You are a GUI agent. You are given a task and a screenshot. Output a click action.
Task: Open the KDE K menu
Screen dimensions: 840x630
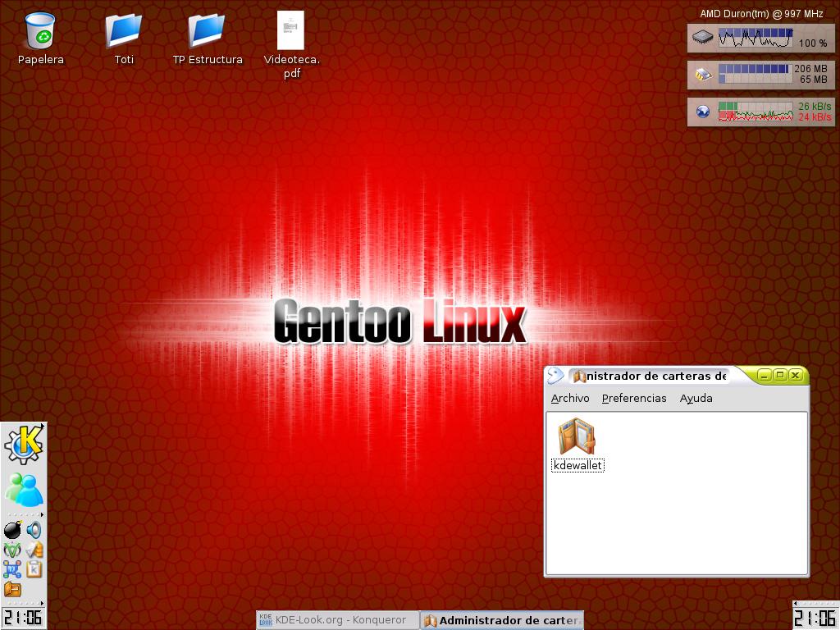click(x=23, y=444)
